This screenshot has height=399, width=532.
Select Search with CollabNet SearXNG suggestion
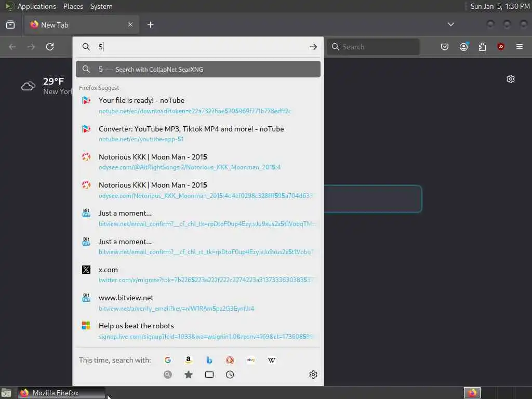pyautogui.click(x=198, y=69)
